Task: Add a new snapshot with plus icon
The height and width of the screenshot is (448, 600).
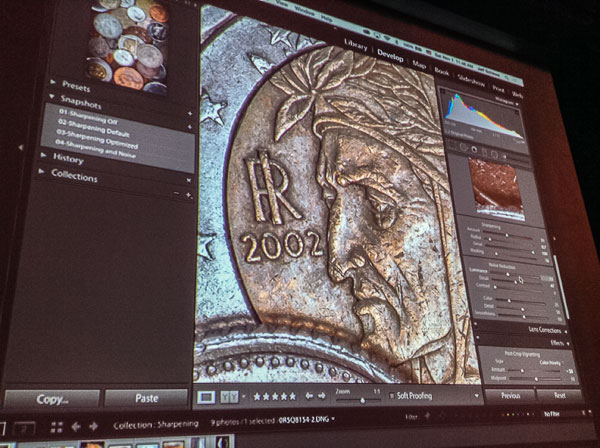Action: coord(188,115)
